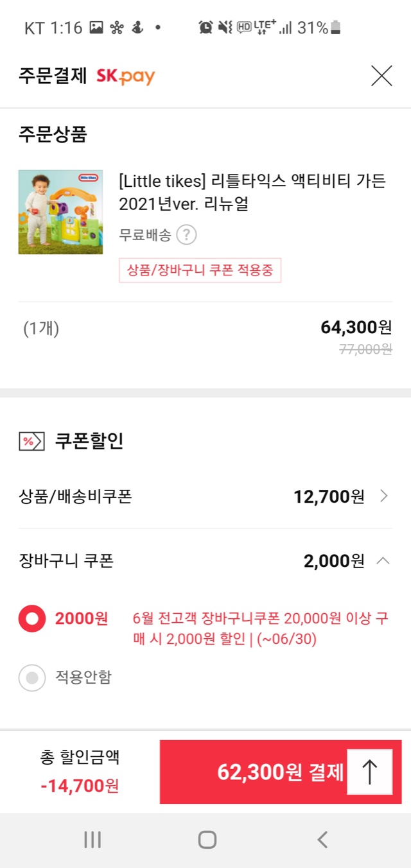The image size is (411, 868).
Task: Close the order payment page
Action: tap(381, 76)
